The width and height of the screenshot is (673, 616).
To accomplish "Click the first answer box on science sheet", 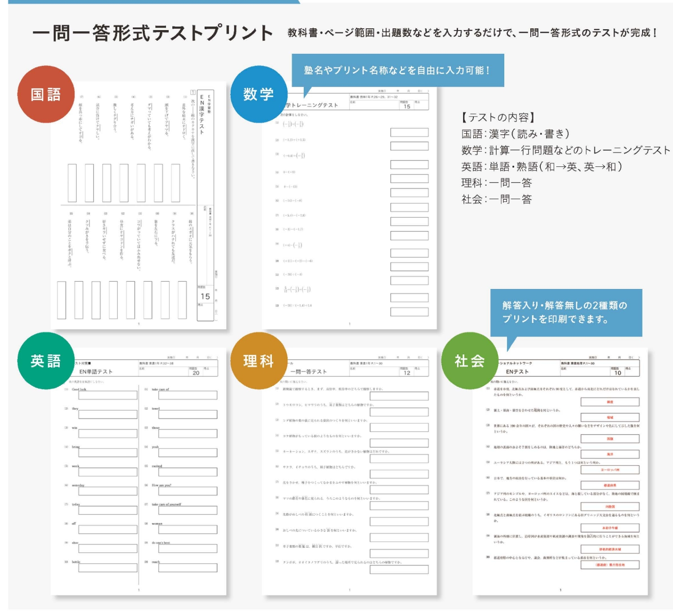I will 399,396.
